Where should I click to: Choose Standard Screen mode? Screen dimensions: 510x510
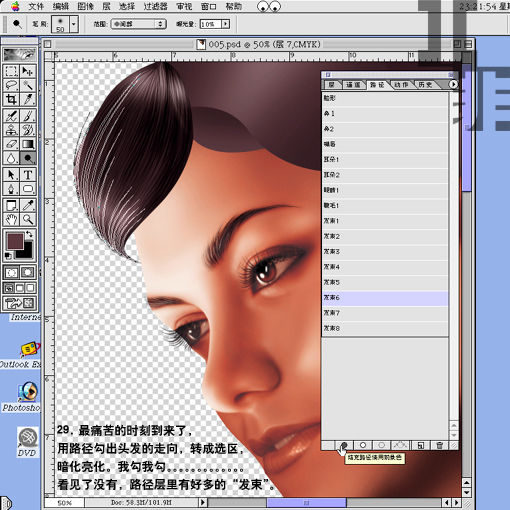pos(9,288)
